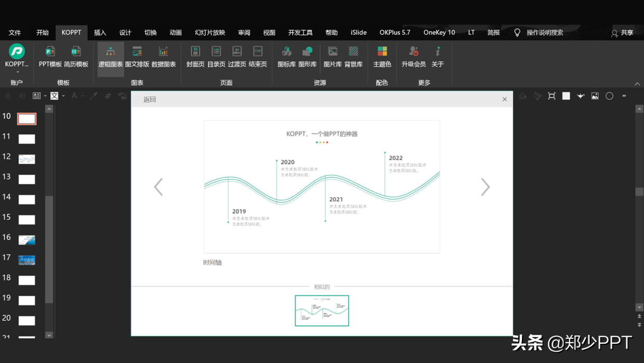
Task: Switch to the 开发工具 tab
Action: (x=300, y=32)
